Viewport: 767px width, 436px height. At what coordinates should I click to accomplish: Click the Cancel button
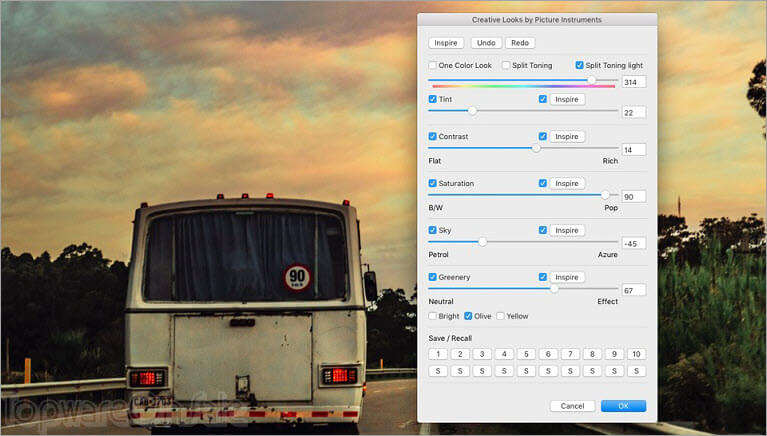(x=572, y=406)
